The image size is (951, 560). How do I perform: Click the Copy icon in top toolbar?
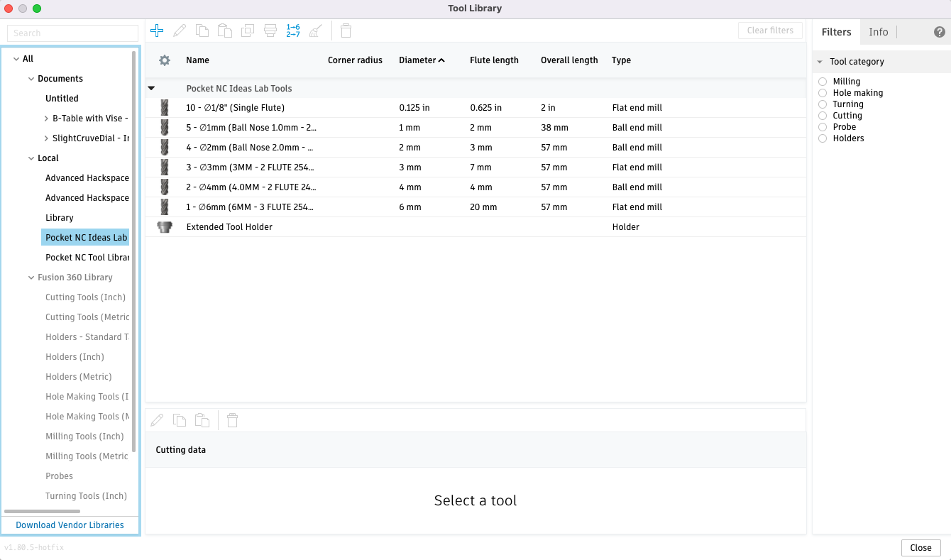tap(202, 31)
